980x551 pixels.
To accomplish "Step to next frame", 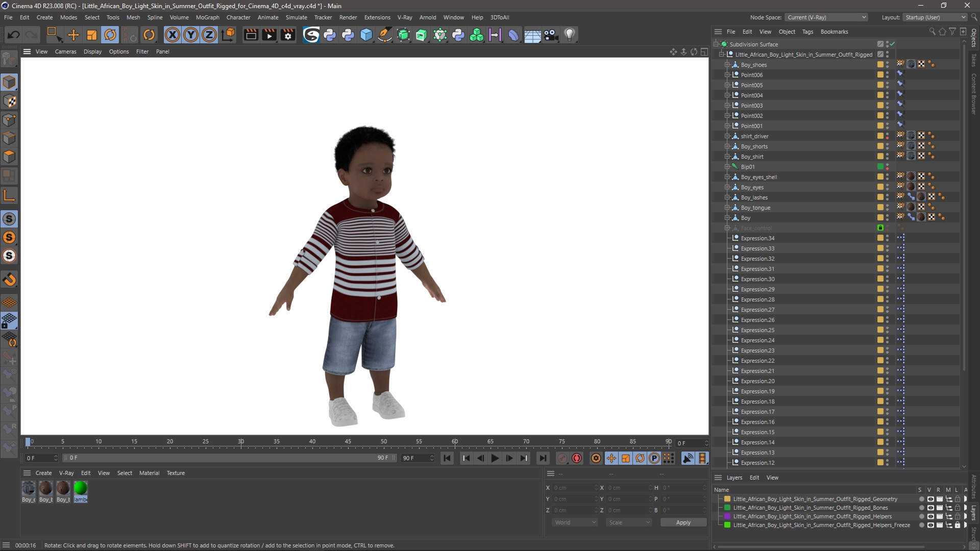I will pos(509,458).
